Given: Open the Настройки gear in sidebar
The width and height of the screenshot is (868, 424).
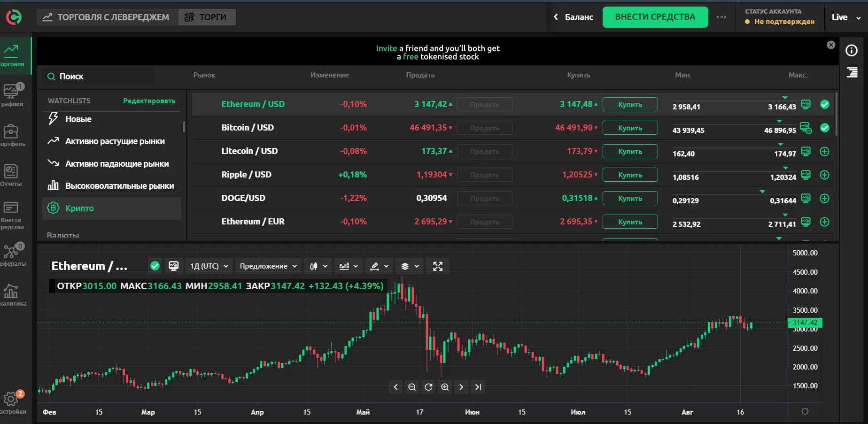Looking at the screenshot, I should click(x=12, y=403).
